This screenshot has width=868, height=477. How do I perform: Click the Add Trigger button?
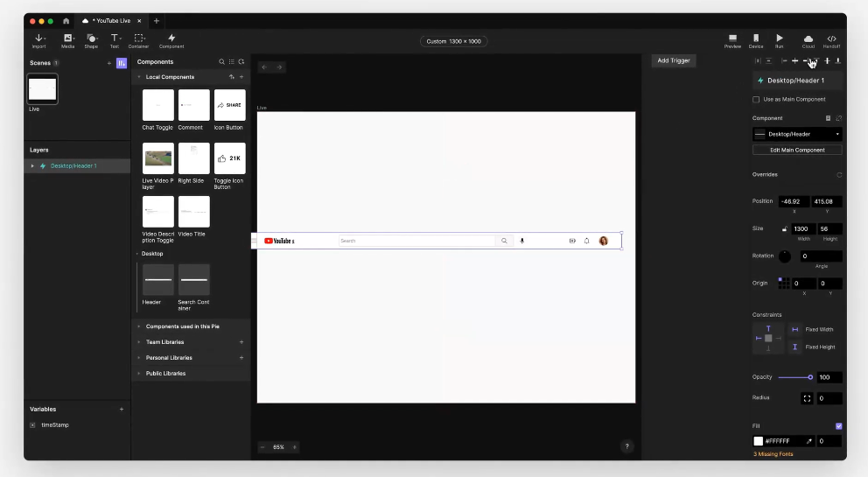click(674, 61)
